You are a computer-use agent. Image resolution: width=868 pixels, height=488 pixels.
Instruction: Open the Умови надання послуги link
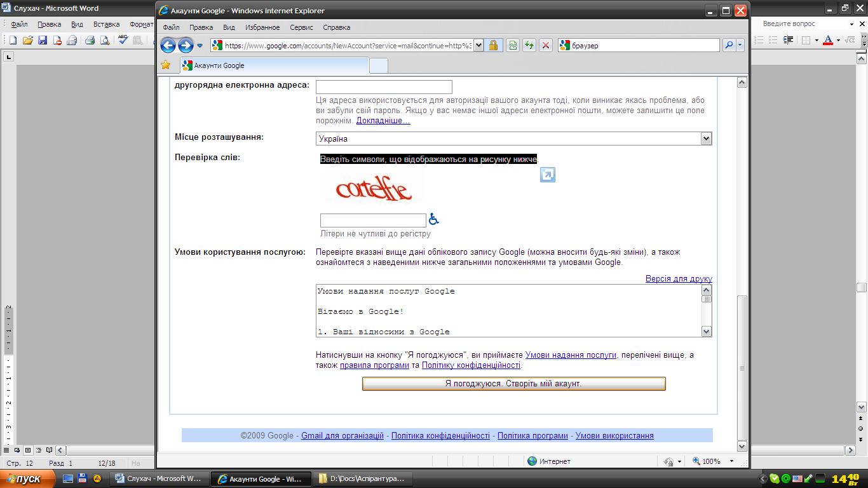click(x=571, y=355)
